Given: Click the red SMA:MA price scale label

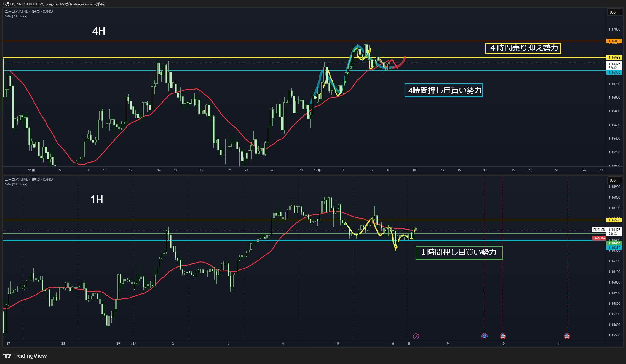Looking at the screenshot, I should (599, 238).
